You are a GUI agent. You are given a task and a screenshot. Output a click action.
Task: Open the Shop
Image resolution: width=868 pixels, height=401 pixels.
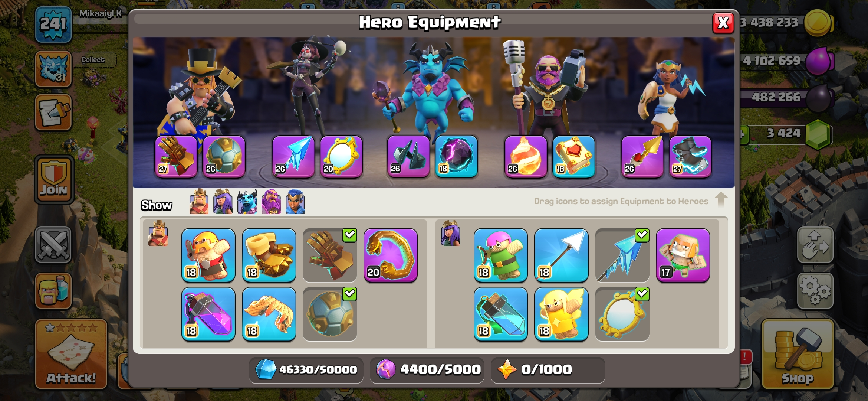[x=798, y=355]
